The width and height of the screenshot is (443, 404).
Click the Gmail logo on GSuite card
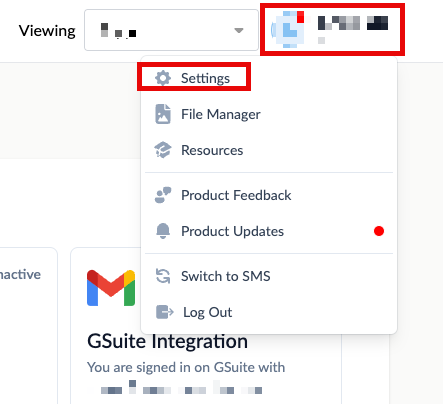[x=111, y=288]
